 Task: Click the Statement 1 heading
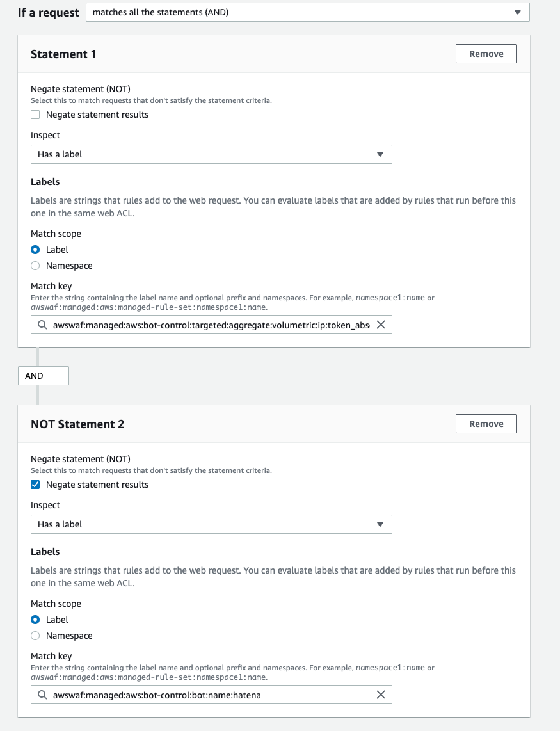tap(63, 54)
